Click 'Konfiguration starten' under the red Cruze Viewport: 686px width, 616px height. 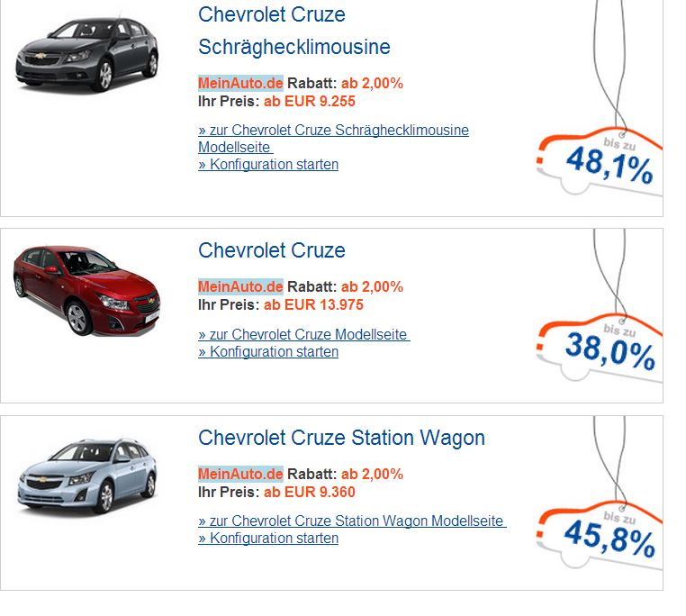(268, 352)
